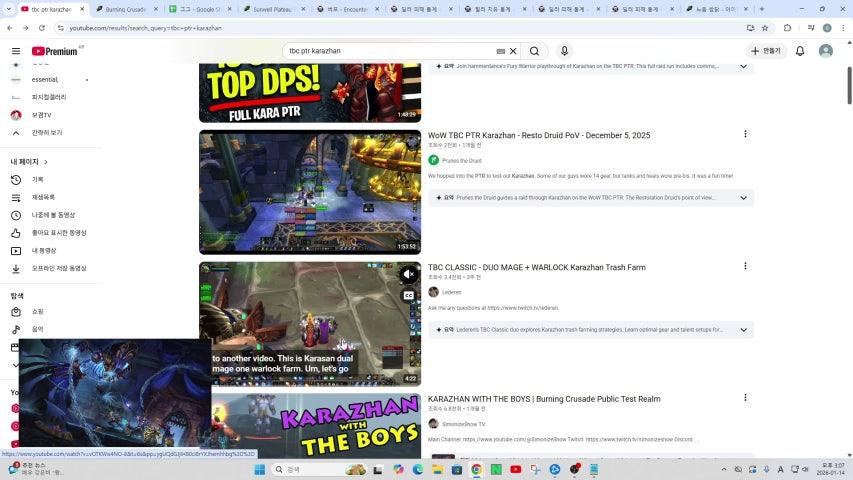
Task: Clear the search box with X icon
Action: pos(513,51)
